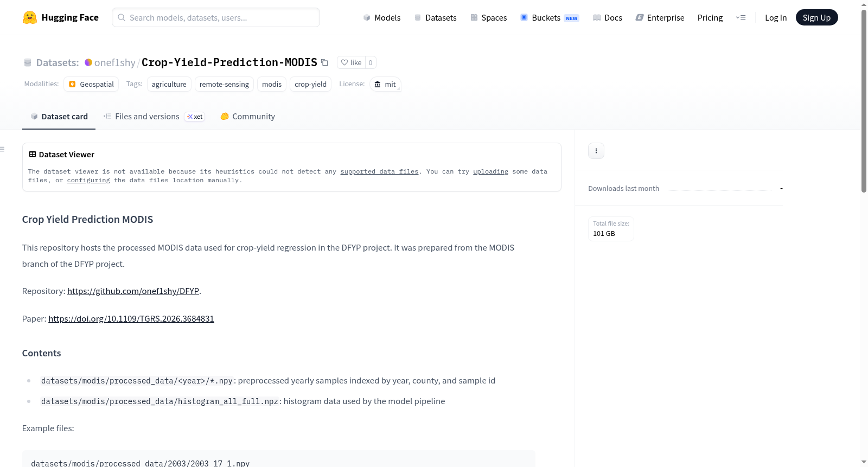Open the Spaces page
This screenshot has height=467, width=868.
(489, 17)
